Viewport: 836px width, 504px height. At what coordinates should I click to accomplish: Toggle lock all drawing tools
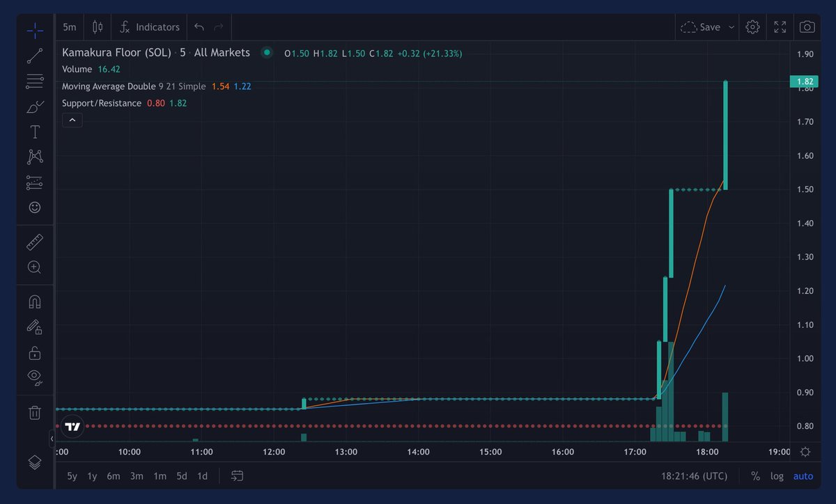point(35,352)
